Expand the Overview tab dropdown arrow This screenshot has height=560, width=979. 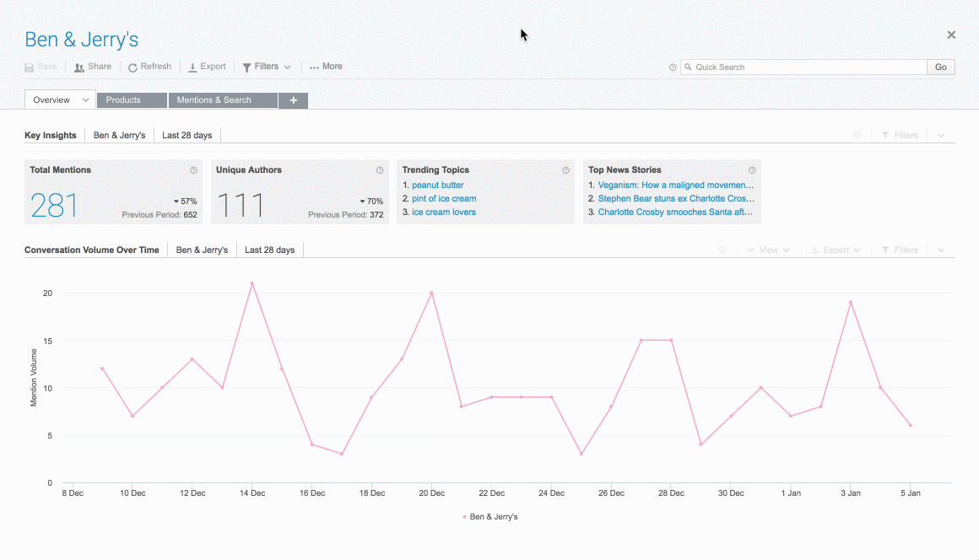[x=86, y=100]
